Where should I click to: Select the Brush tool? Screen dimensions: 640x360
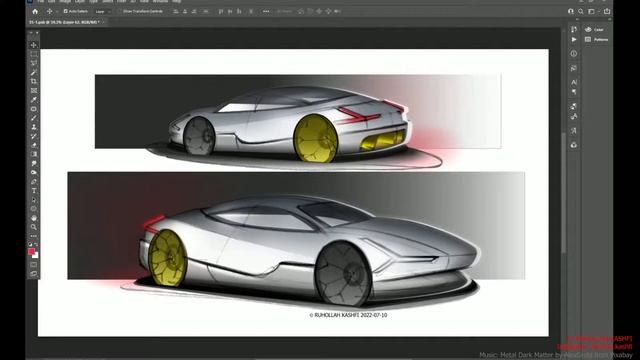(33, 118)
